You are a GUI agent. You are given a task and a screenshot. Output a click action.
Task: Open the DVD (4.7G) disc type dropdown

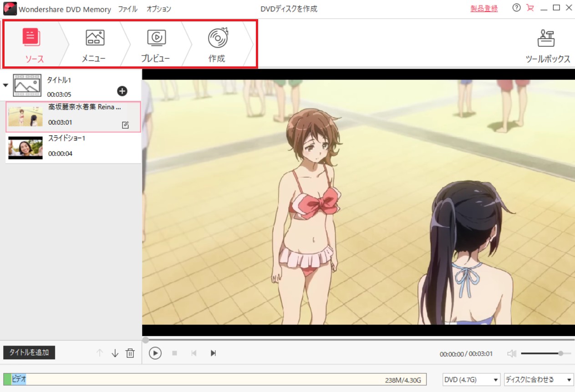(x=471, y=380)
